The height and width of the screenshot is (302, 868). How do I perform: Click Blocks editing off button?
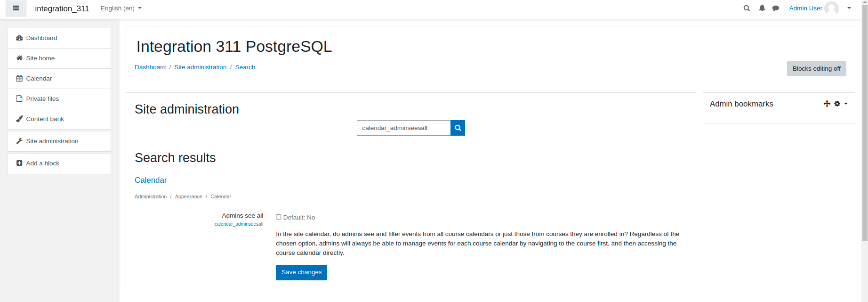[817, 69]
